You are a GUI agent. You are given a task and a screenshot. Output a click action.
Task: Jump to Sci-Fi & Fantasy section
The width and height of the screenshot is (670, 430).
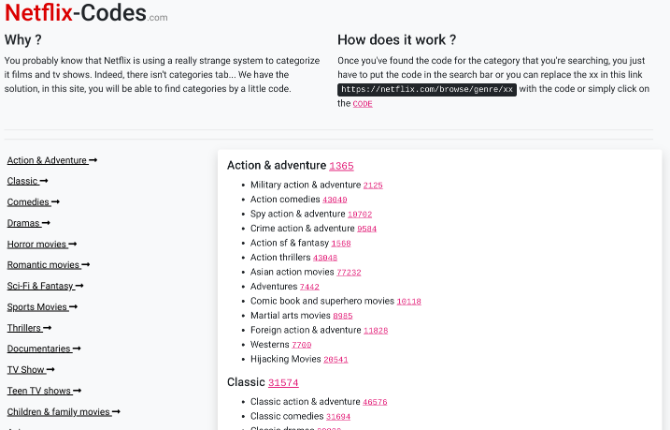(42, 286)
